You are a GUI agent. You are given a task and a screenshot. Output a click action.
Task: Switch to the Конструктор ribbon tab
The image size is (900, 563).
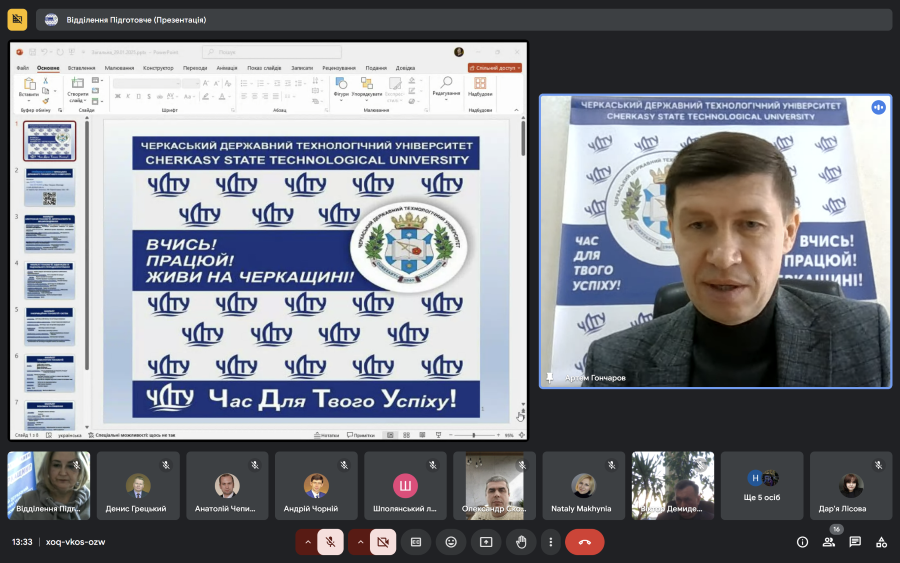[x=158, y=68]
